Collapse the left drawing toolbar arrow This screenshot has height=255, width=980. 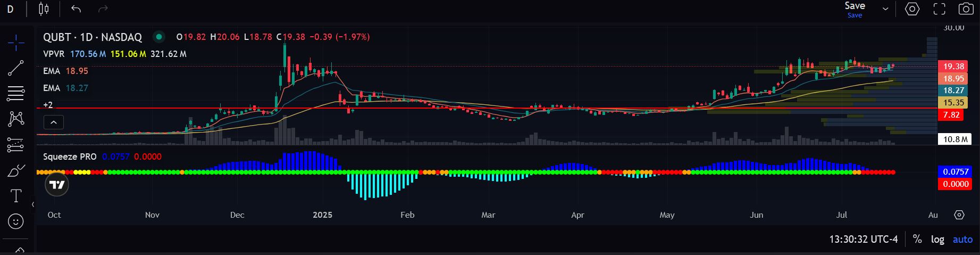32,204
